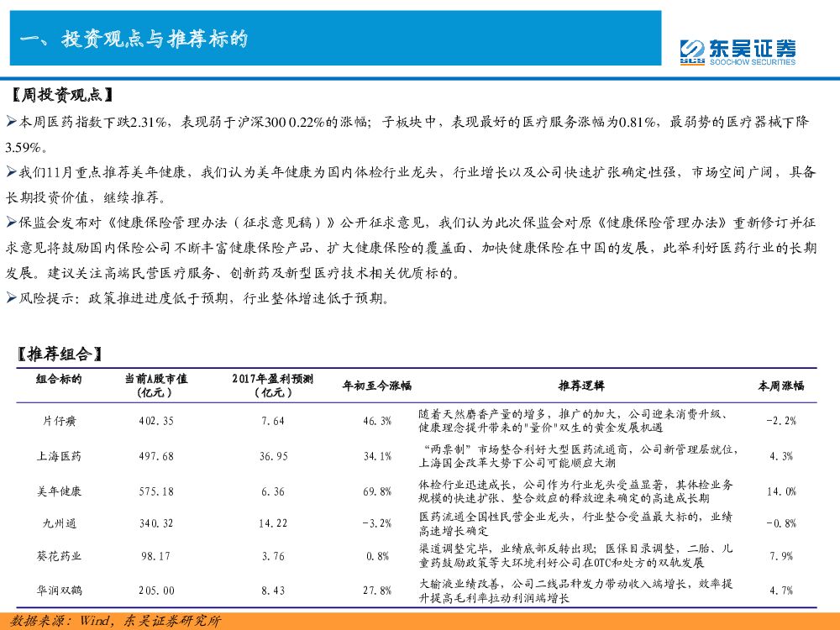Click profit forecast 7.64 cell

click(x=273, y=421)
